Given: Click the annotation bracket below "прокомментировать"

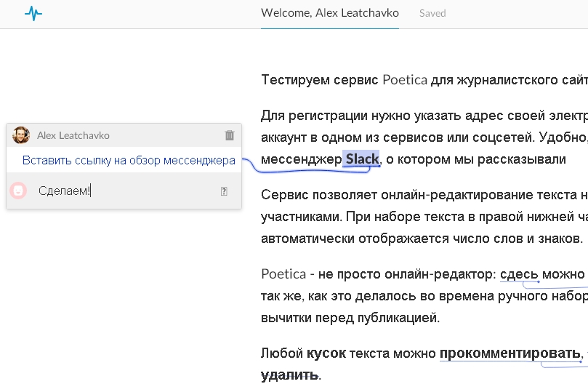Looking at the screenshot, I should coord(564,364).
